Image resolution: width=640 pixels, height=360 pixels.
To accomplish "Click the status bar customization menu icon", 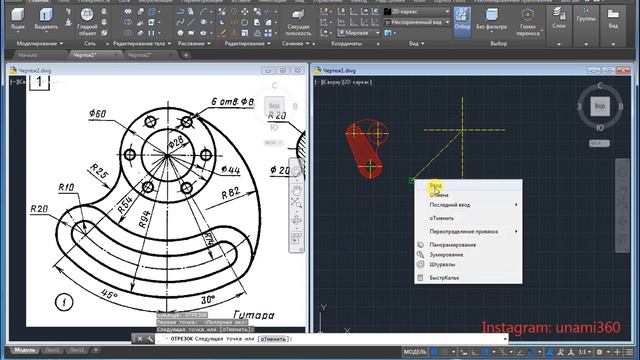I will pyautogui.click(x=630, y=352).
